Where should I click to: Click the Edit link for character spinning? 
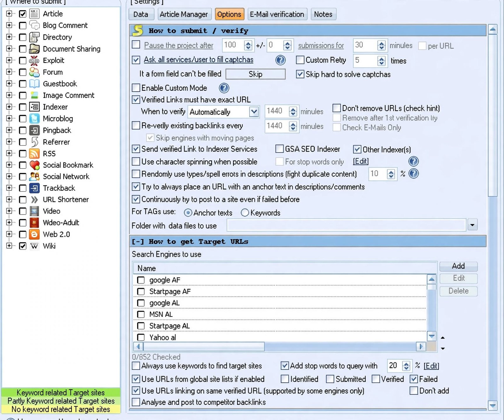[x=361, y=161]
